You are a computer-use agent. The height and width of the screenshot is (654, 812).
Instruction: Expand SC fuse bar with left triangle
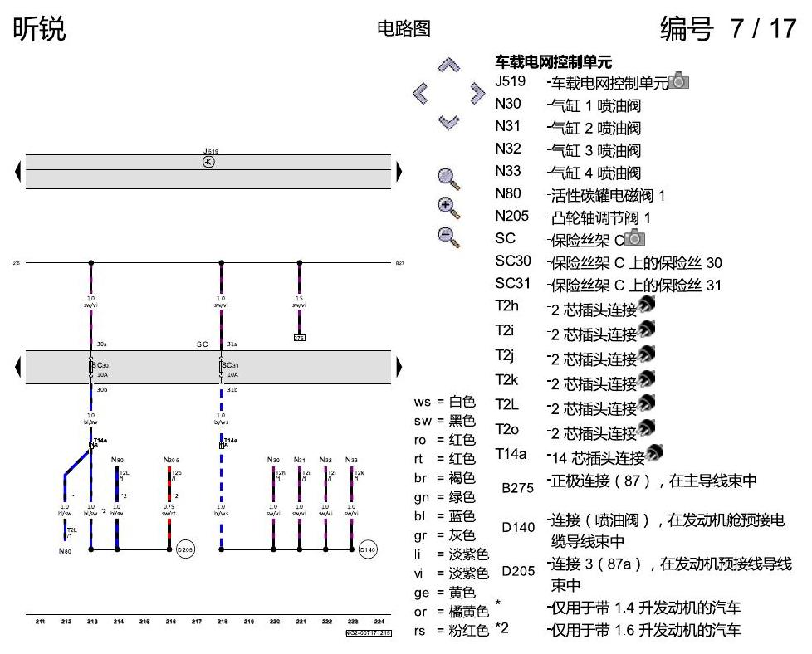click(x=18, y=367)
